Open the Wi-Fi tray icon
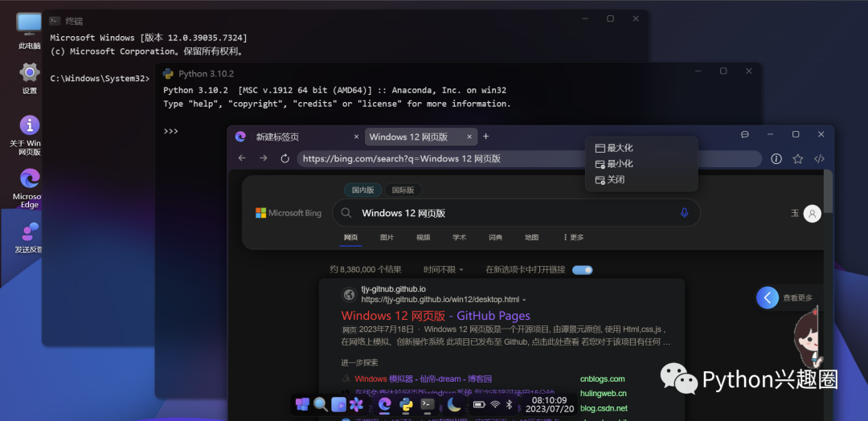868x421 pixels. [x=495, y=405]
